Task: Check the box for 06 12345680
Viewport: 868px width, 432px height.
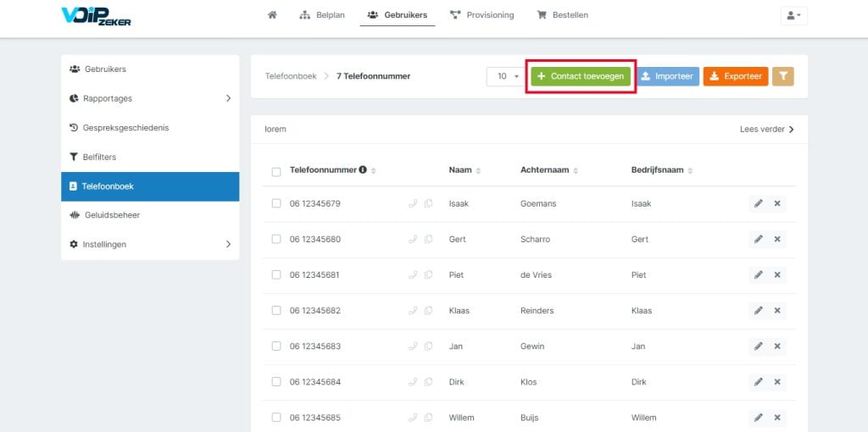Action: pyautogui.click(x=276, y=239)
